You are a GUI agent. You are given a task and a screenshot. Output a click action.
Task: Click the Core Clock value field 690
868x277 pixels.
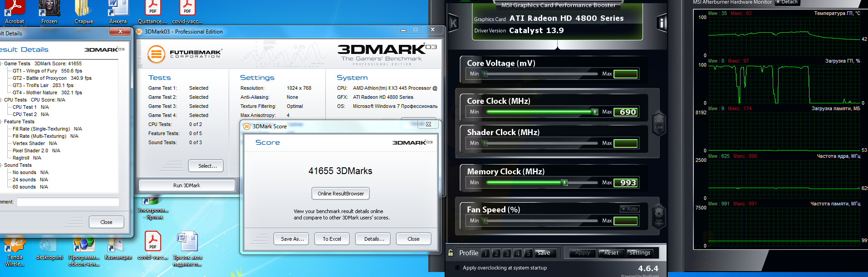[x=626, y=112]
